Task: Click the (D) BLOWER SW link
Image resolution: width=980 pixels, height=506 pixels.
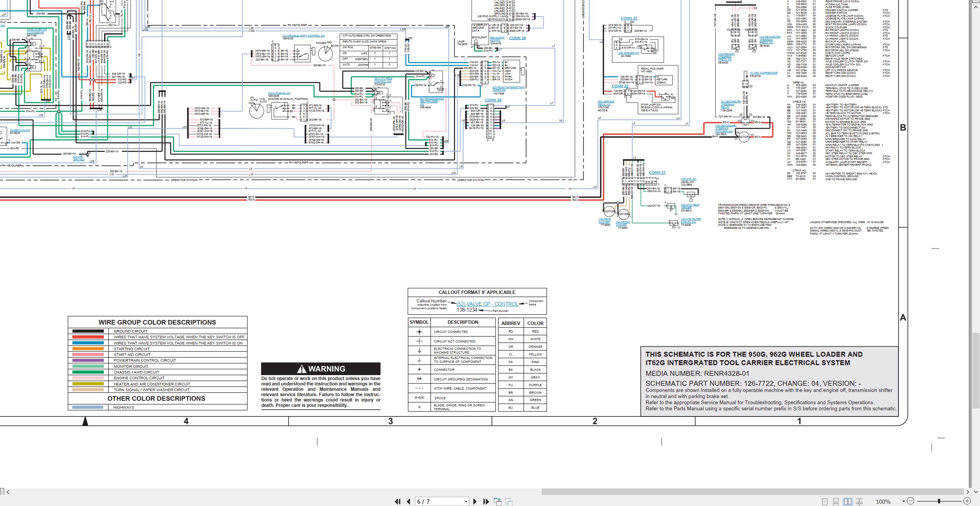Action: (36, 31)
